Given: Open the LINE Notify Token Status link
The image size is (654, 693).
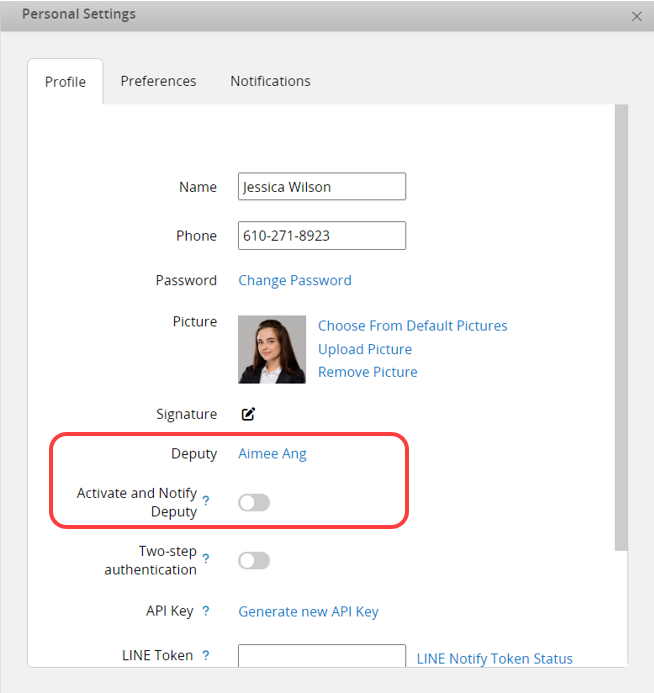Looking at the screenshot, I should click(495, 658).
